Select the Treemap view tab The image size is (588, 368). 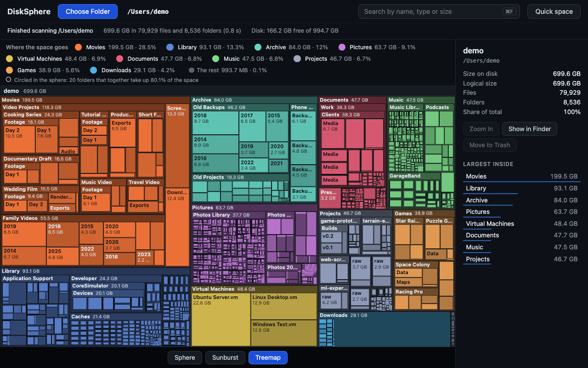pyautogui.click(x=268, y=357)
